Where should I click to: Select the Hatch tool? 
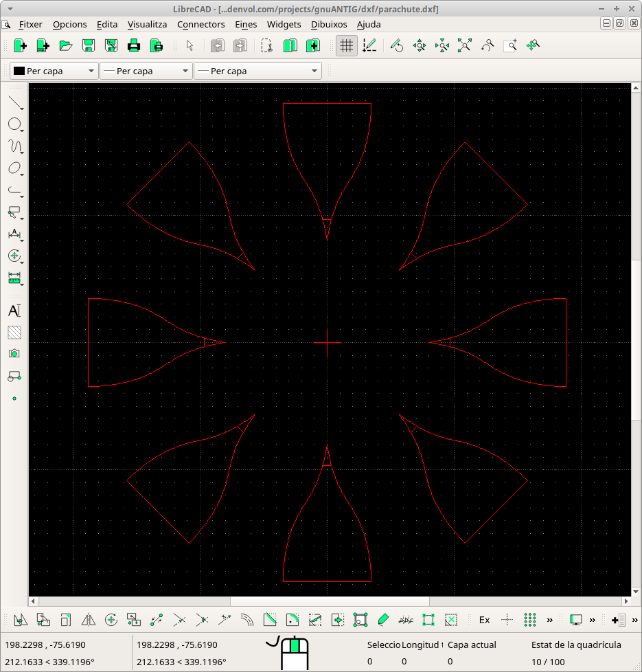[14, 333]
